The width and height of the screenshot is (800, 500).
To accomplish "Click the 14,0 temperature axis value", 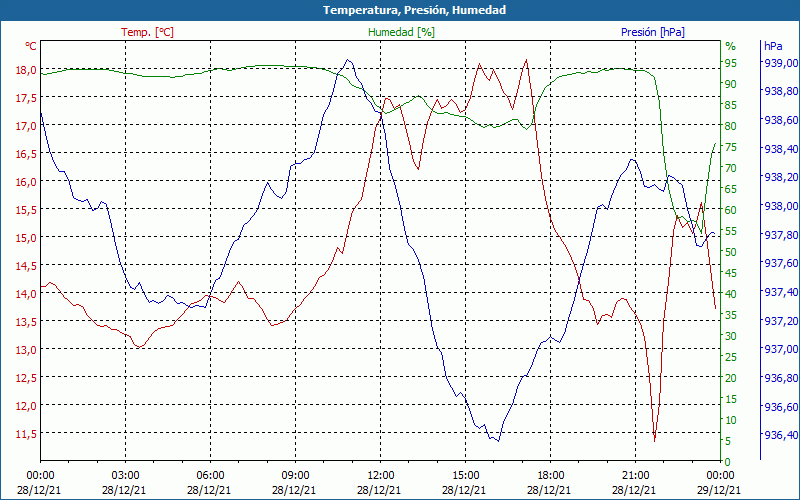I will [x=25, y=294].
